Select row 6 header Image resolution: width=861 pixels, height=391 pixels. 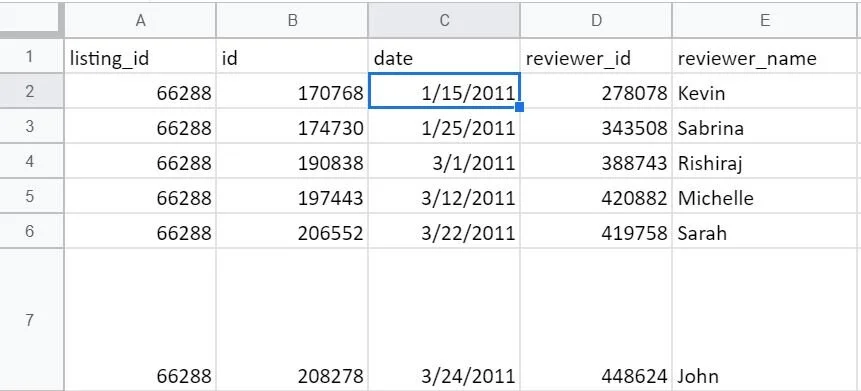(x=31, y=231)
